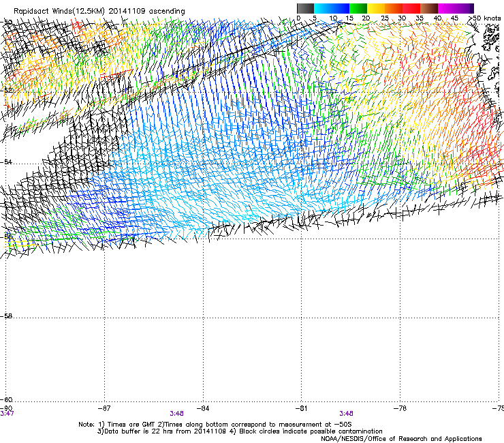Click the -78 longitude axis label
The image size is (504, 443).
(x=400, y=408)
